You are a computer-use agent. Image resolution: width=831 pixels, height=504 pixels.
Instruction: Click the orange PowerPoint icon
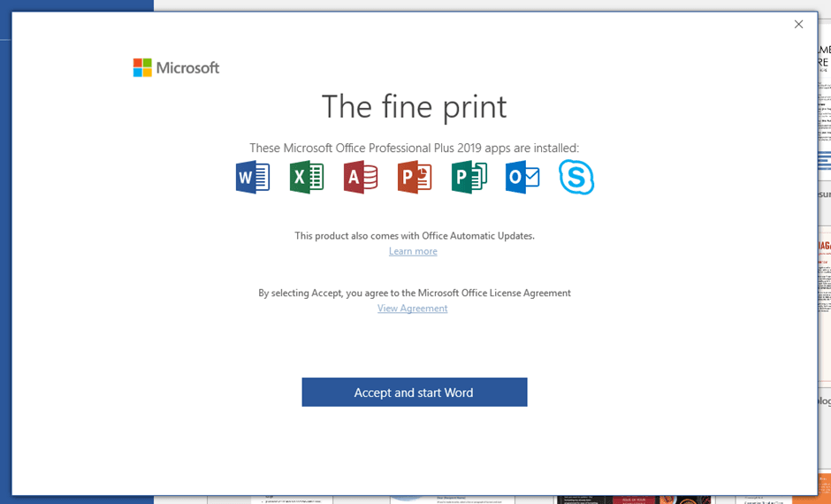[x=415, y=178]
